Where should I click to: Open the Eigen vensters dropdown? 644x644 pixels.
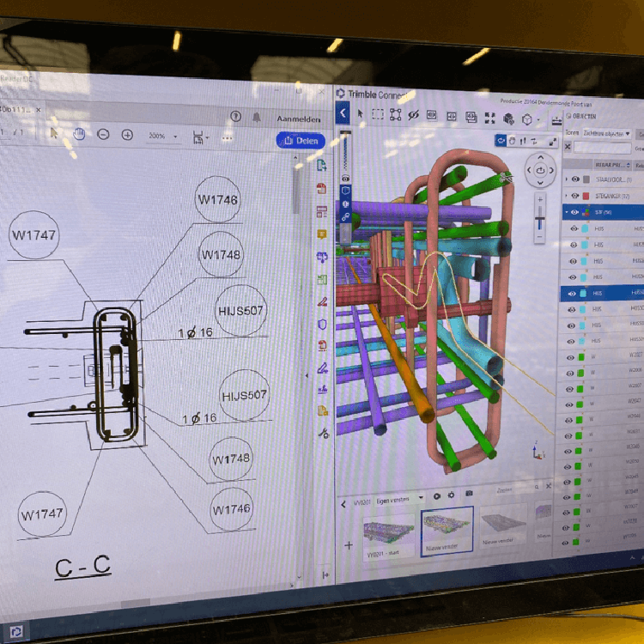[x=399, y=501]
